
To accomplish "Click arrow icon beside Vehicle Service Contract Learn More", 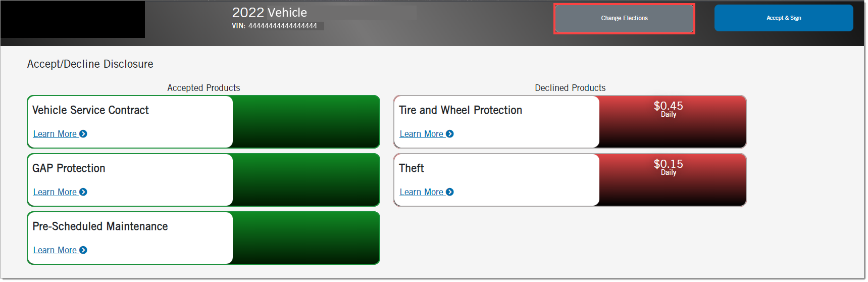I will 83,134.
